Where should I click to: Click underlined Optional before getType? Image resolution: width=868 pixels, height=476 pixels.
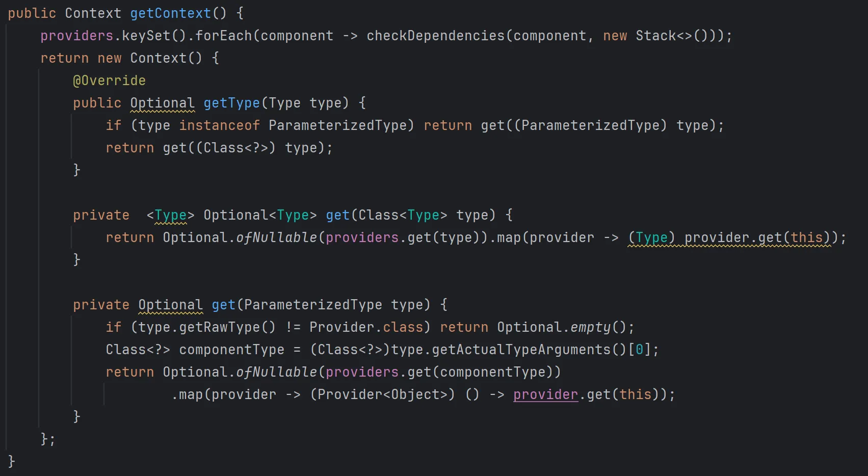click(x=162, y=103)
